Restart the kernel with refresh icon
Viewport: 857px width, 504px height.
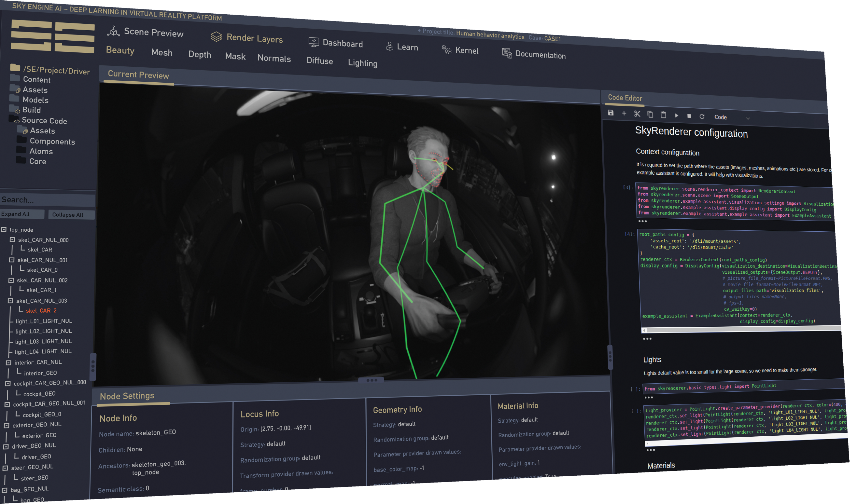pyautogui.click(x=702, y=116)
